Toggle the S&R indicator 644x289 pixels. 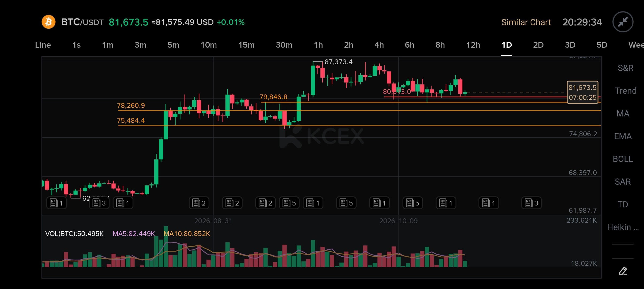point(625,68)
